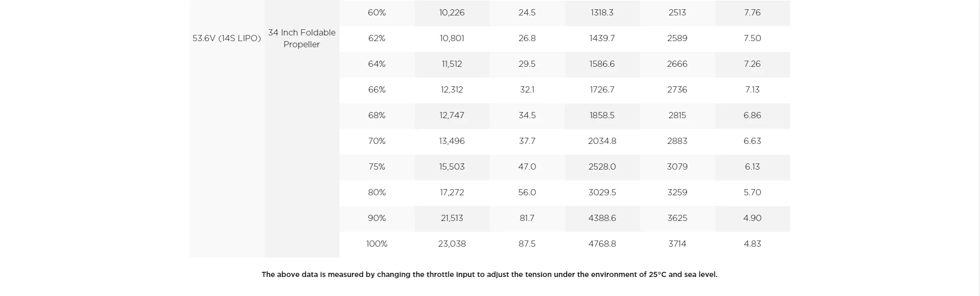Select the 100% throttle cell
Image resolution: width=980 pixels, height=296 pixels.
pos(377,244)
